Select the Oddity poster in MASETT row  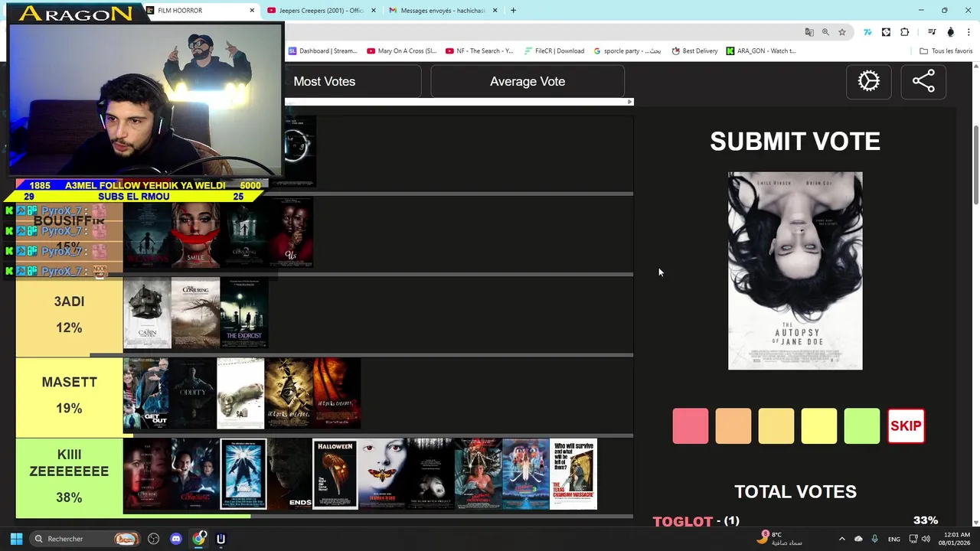point(194,393)
